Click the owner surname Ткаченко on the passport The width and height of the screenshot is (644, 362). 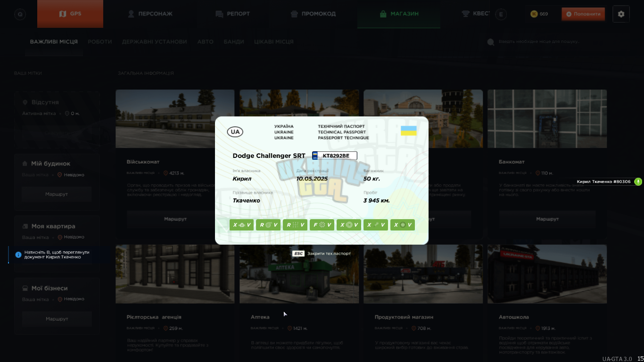point(246,201)
